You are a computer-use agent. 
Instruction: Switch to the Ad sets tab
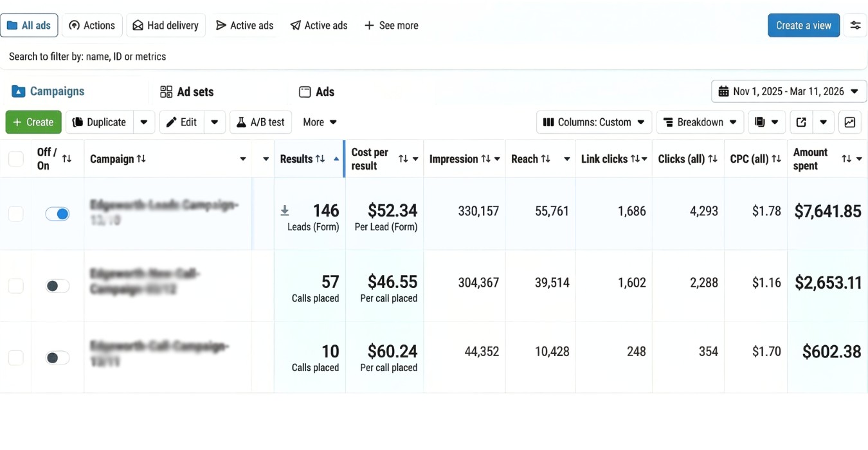194,91
